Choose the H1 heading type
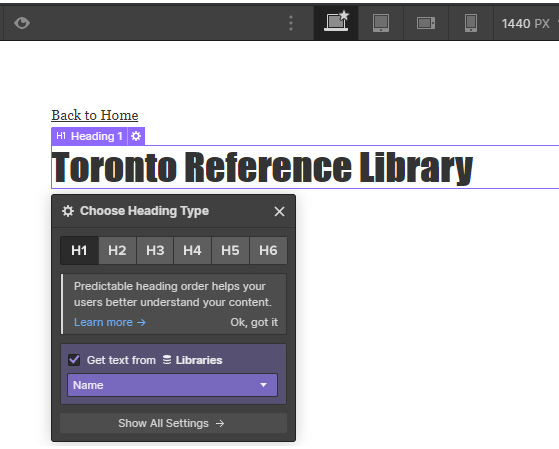559x449 pixels. coord(79,250)
